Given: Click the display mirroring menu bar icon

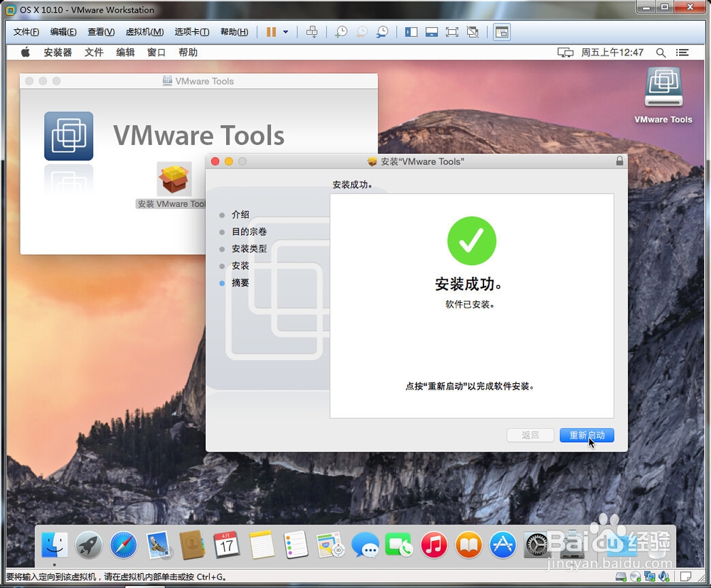Looking at the screenshot, I should (x=565, y=53).
